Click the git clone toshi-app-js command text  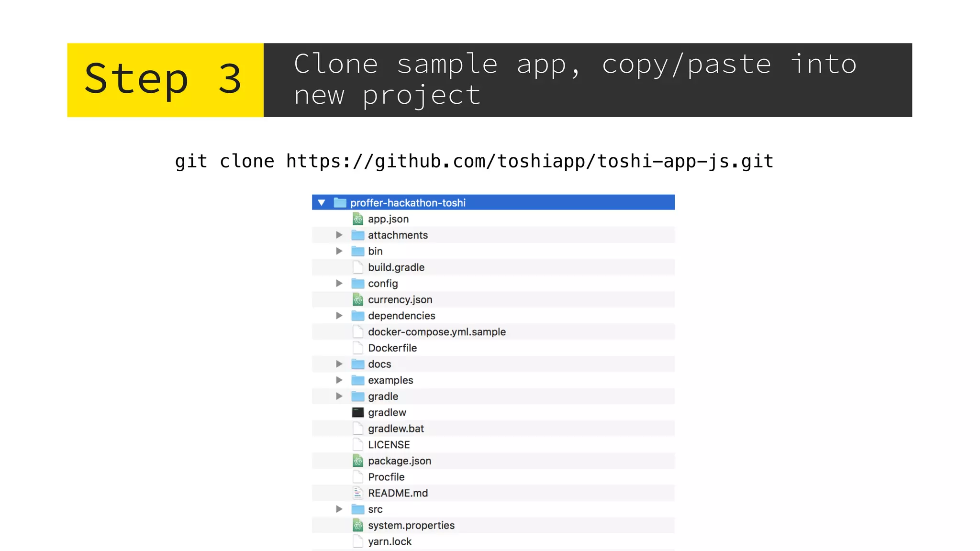474,162
